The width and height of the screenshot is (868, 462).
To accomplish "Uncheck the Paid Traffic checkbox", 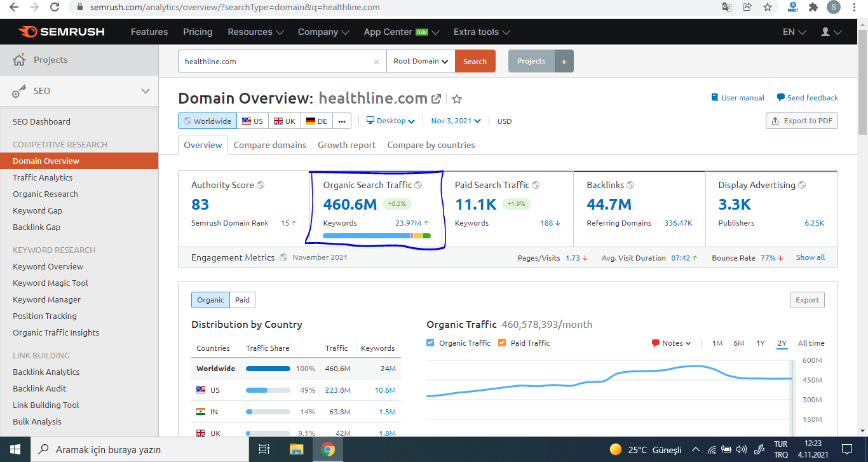I will (502, 343).
